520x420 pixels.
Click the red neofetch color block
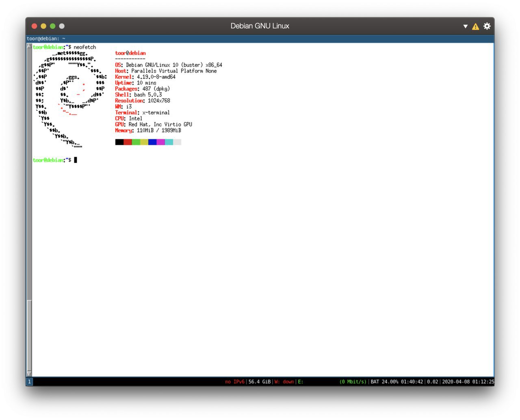(128, 142)
